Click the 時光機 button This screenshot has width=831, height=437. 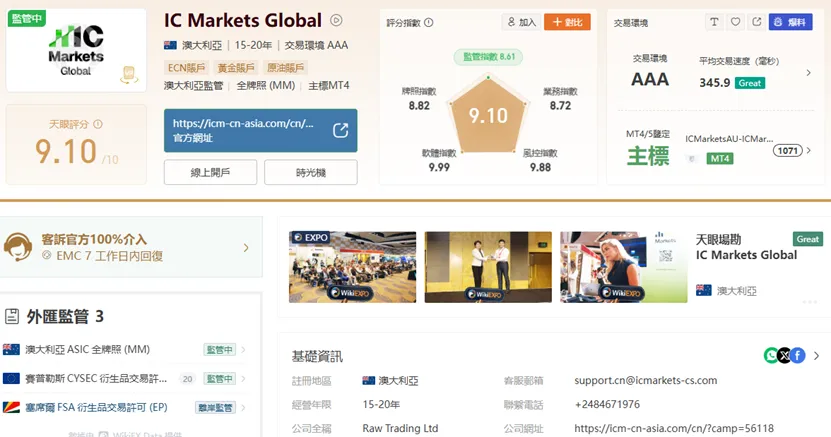pos(311,172)
